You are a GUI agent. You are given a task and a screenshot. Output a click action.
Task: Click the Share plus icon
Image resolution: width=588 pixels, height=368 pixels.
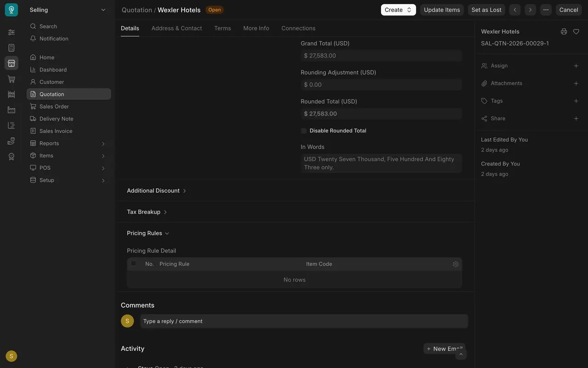[576, 118]
